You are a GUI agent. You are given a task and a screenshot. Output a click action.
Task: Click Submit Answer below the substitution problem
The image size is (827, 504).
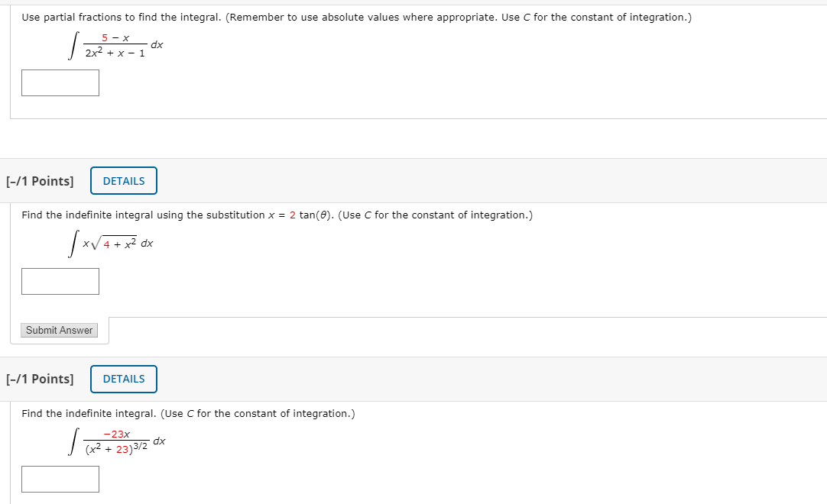pos(59,330)
